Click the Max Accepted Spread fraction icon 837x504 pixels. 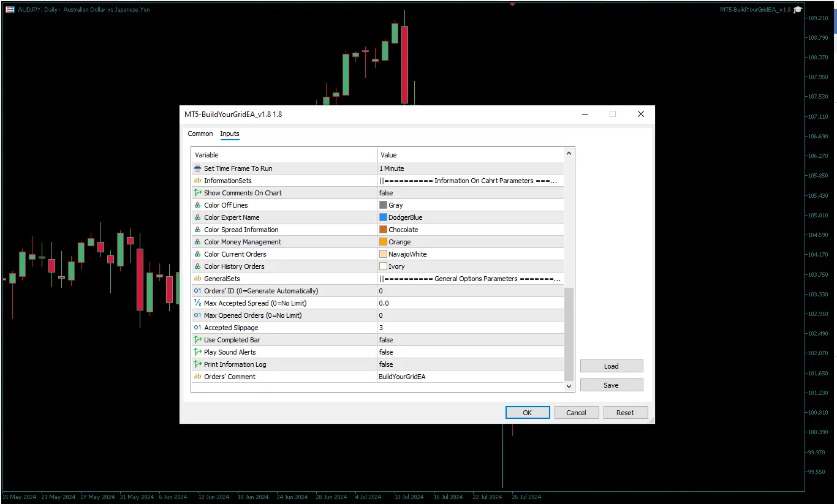point(197,303)
